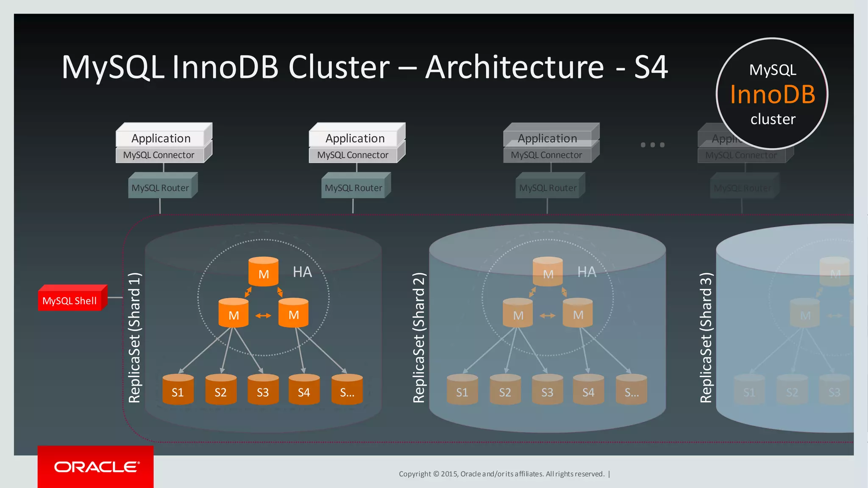Click the red MySQL Shell box
The image size is (868, 488).
pyautogui.click(x=70, y=300)
